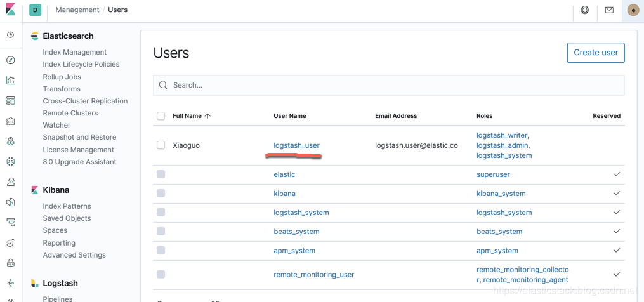Viewport: 644px width, 302px height.
Task: Open the kibana_system role link
Action: 501,193
